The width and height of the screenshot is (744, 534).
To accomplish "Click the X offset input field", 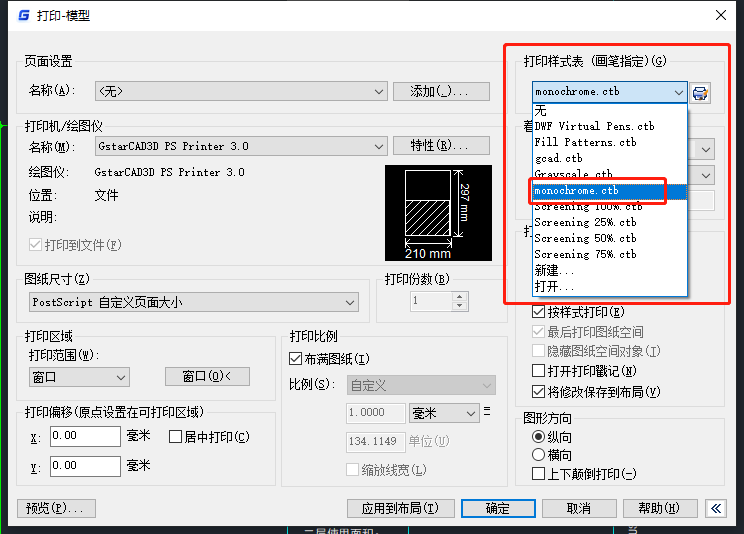I will [85, 436].
